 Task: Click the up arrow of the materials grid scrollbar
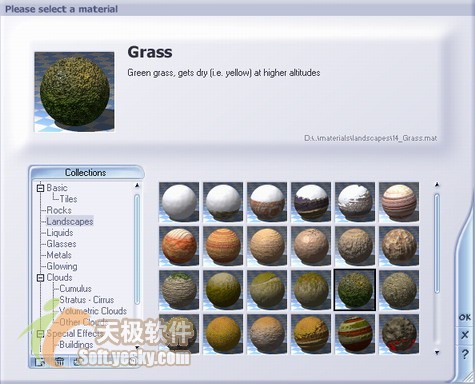tap(437, 184)
